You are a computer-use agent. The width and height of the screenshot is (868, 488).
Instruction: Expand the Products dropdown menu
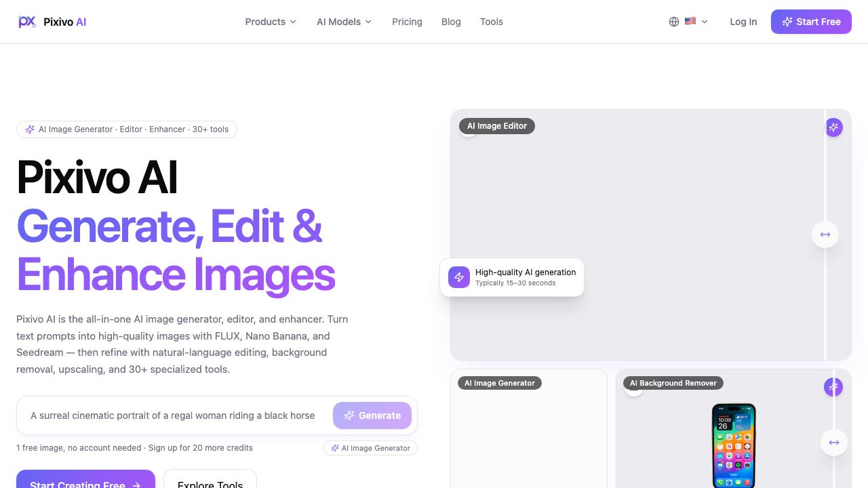coord(271,22)
